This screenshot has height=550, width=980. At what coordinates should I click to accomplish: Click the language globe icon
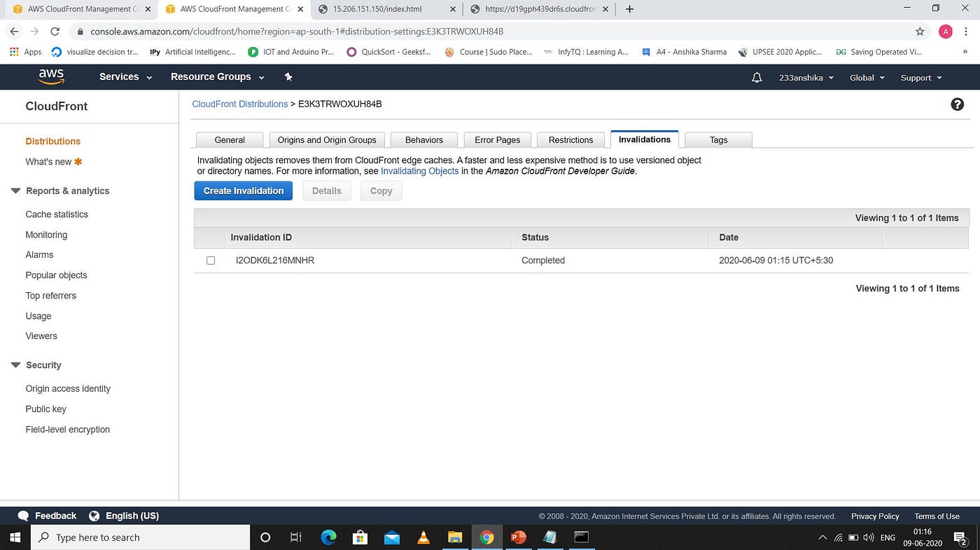pos(94,516)
